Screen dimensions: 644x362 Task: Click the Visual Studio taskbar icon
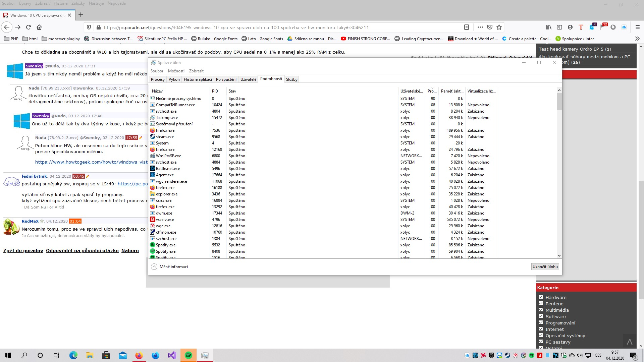172,355
